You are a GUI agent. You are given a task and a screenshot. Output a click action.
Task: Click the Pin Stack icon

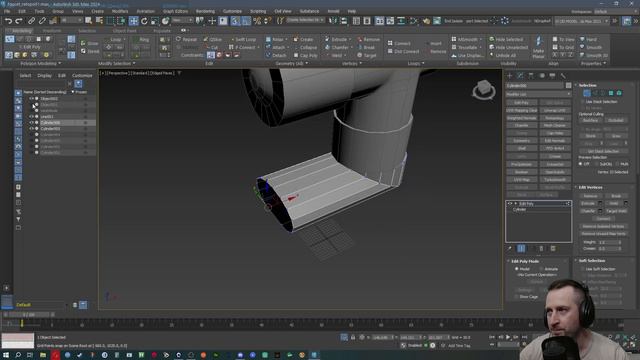[510, 248]
